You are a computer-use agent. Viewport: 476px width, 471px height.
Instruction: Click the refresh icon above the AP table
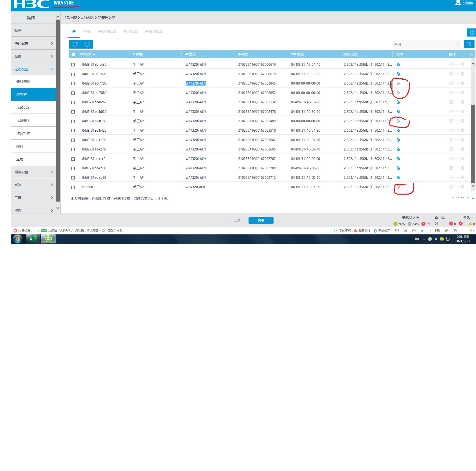click(x=75, y=44)
